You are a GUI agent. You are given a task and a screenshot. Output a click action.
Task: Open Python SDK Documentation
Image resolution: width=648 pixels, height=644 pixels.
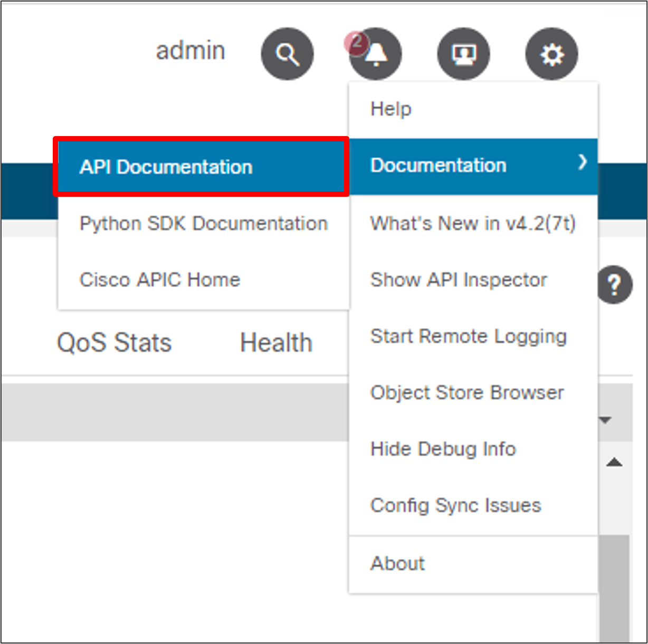coord(203,224)
